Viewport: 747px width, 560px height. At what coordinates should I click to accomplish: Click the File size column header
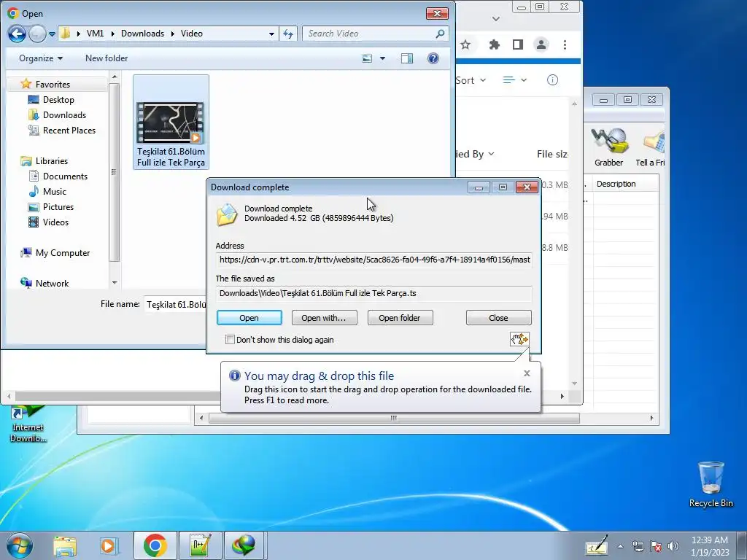[x=552, y=154]
